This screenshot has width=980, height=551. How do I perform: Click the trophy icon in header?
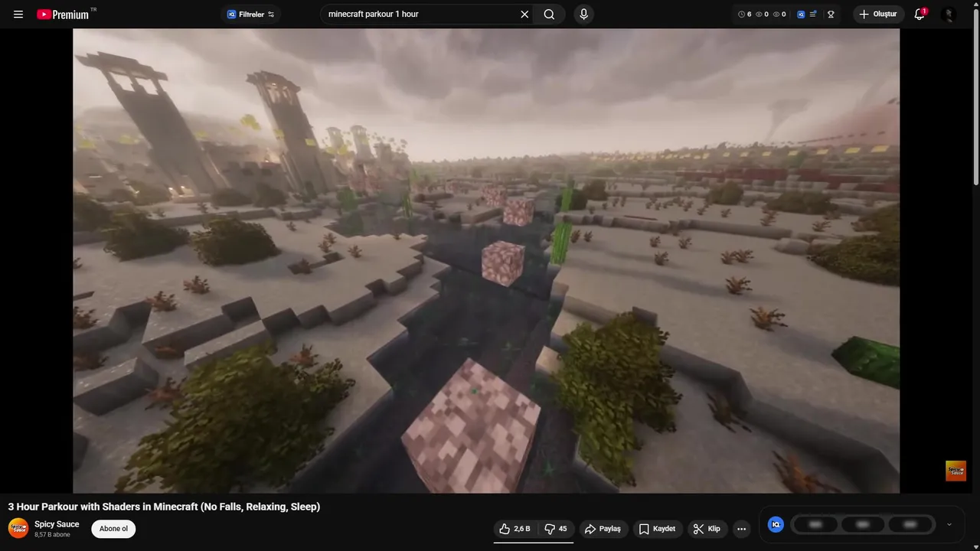pyautogui.click(x=831, y=15)
